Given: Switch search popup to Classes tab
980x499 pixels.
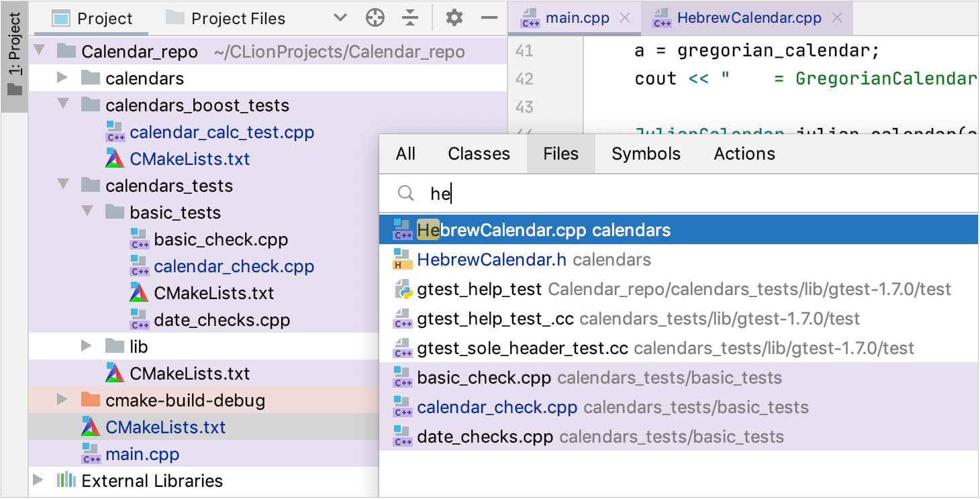Looking at the screenshot, I should [x=479, y=154].
